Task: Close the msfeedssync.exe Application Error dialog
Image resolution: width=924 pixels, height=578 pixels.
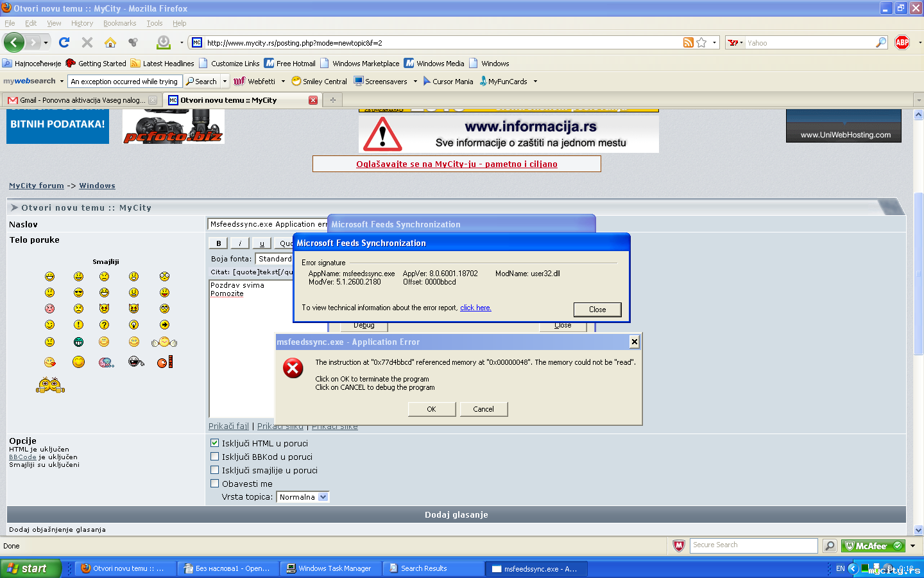Action: 634,342
